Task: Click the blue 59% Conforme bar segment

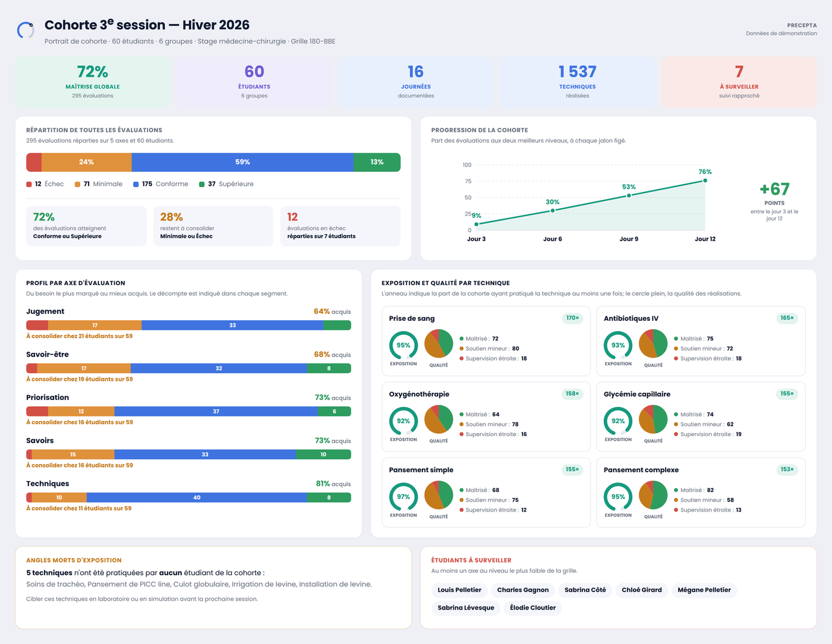Action: click(242, 162)
